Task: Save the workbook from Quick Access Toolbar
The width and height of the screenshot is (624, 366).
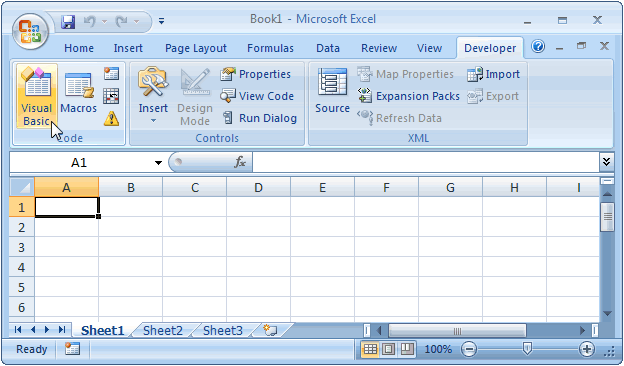Action: click(68, 21)
